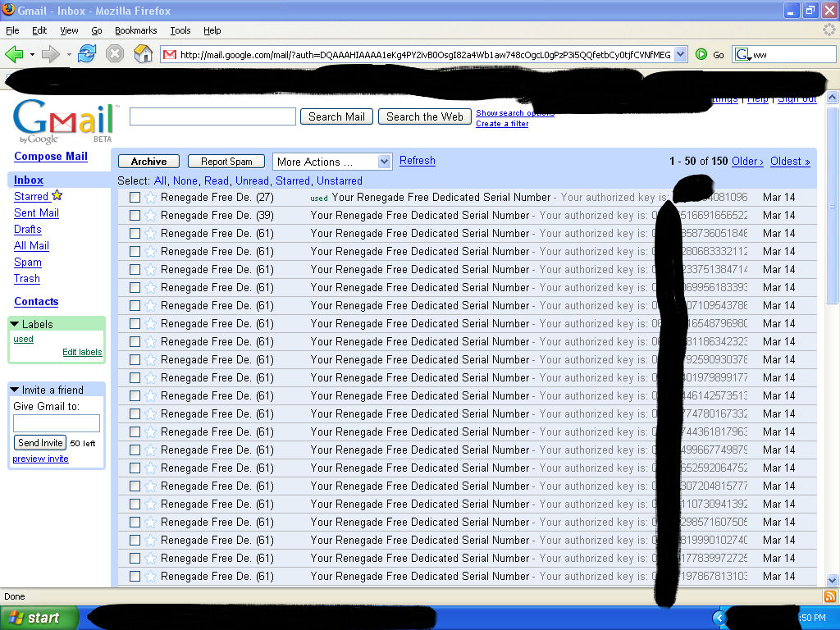Click the Gmail logo
The width and height of the screenshot is (840, 630).
pyautogui.click(x=64, y=121)
